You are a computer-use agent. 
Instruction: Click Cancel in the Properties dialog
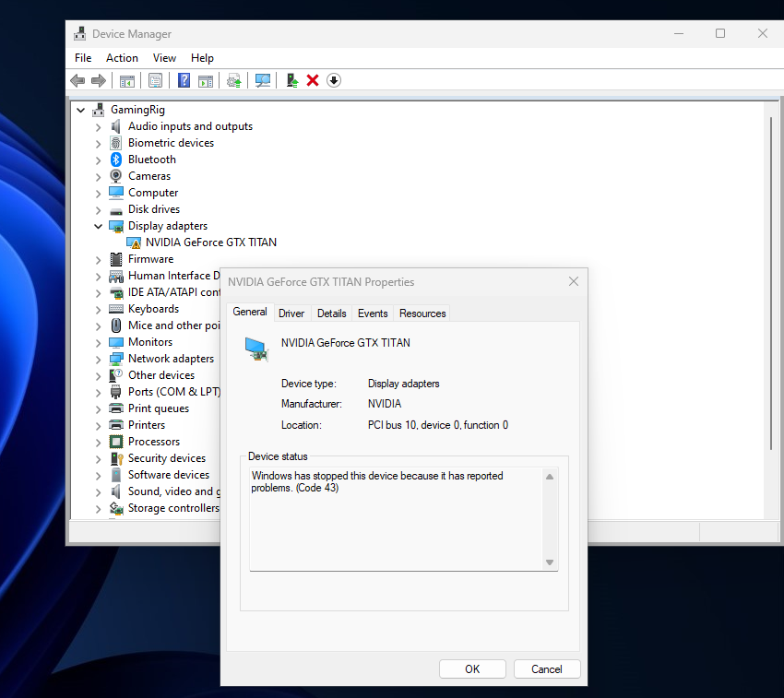pyautogui.click(x=547, y=669)
